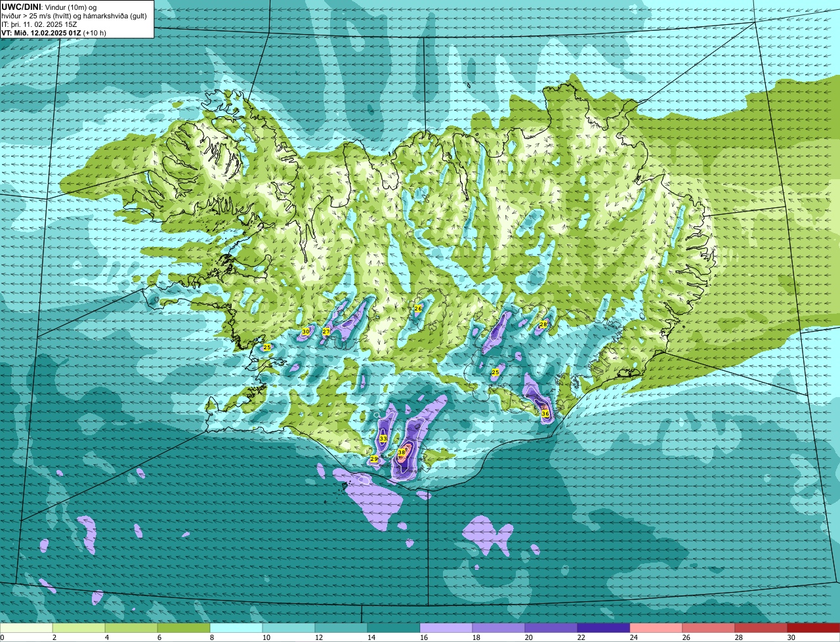This screenshot has width=840, height=642.
Task: Click the 6–8 m/s olive green legend swatch
Action: [x=184, y=628]
